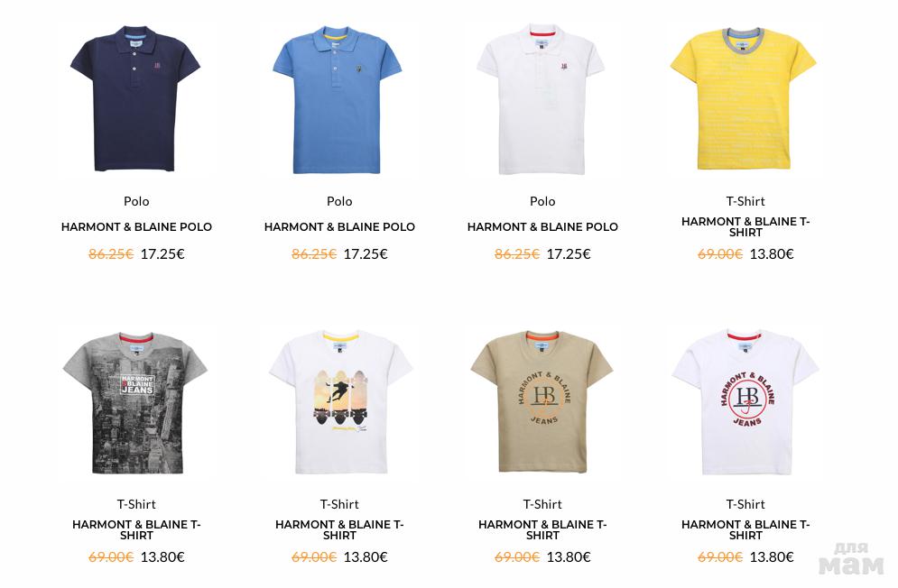
Task: Click the Polo category under navy shirt
Action: point(136,201)
